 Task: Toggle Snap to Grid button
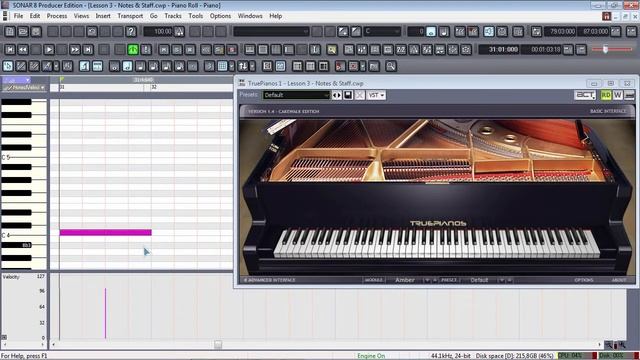point(222,66)
